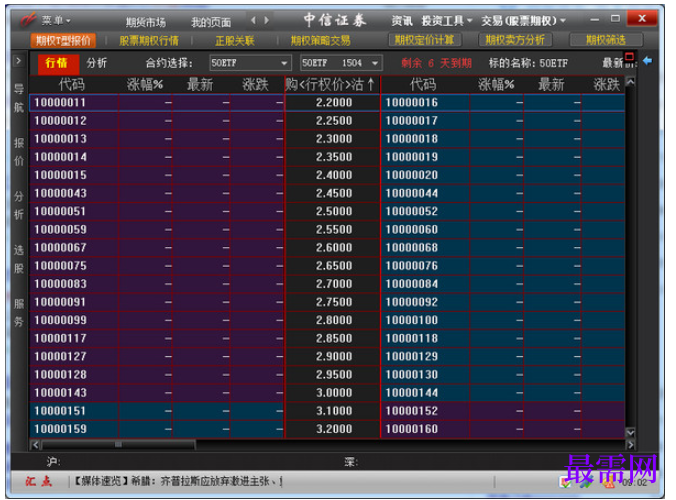
Task: Open the 交易(股票期权) dropdown menu
Action: pyautogui.click(x=523, y=20)
